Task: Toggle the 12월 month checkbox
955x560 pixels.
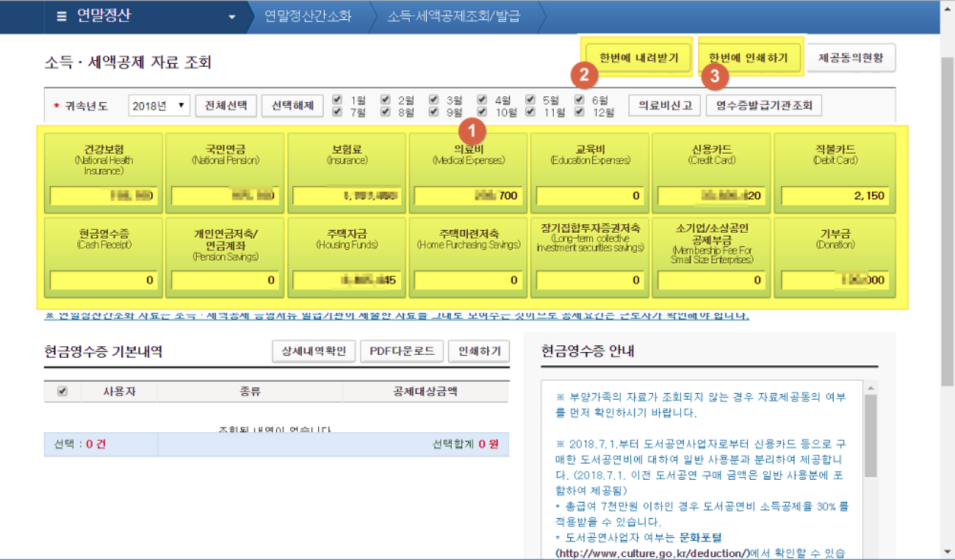Action: [579, 113]
